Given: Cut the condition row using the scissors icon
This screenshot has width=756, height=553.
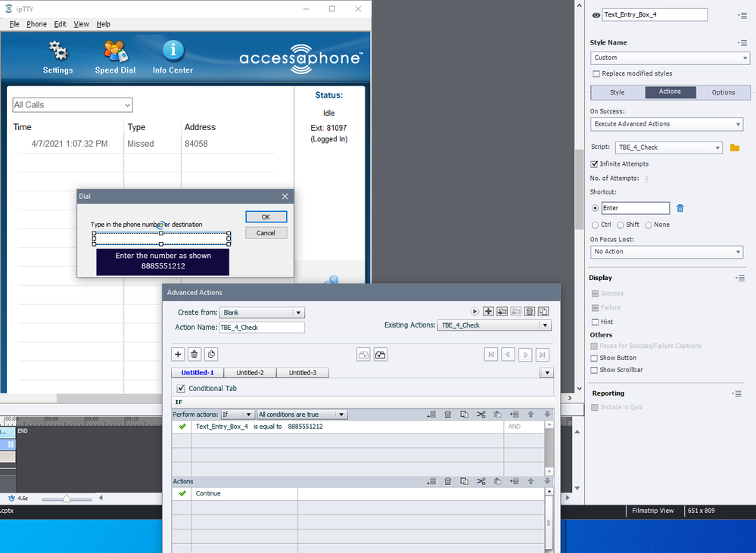Looking at the screenshot, I should coord(481,414).
